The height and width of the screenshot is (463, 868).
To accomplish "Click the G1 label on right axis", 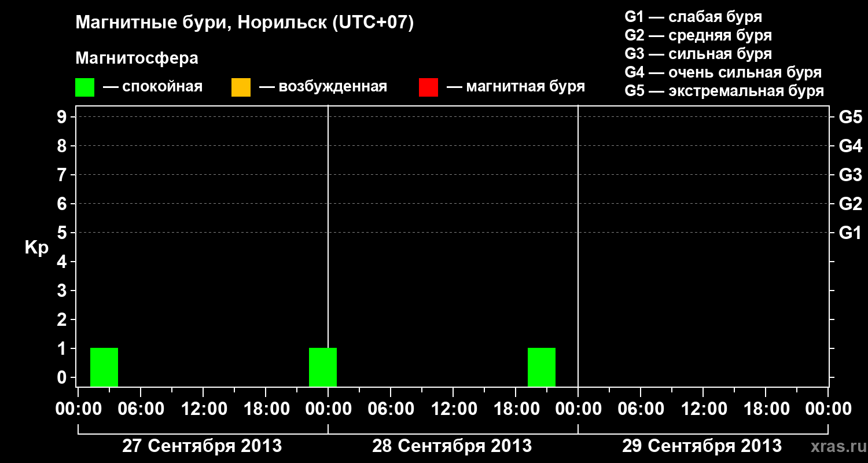I will click(850, 233).
